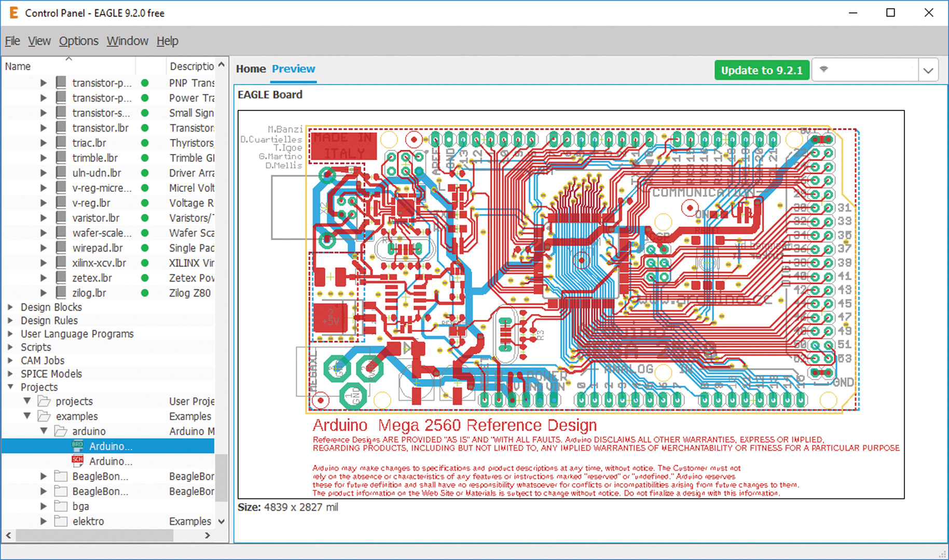Image resolution: width=949 pixels, height=560 pixels.
Task: Toggle in-use green dot for trimble.lbr
Action: coord(145,158)
